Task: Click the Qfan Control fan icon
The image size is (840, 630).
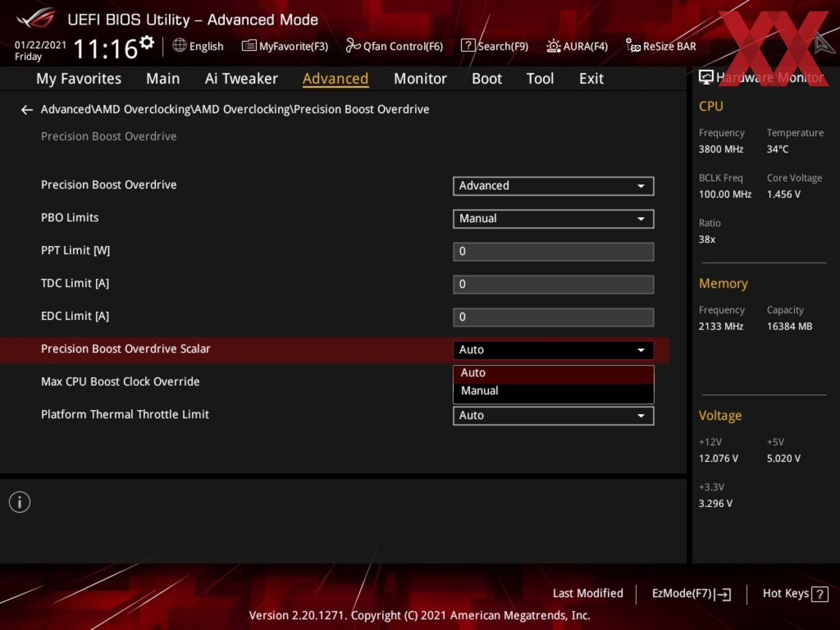Action: 353,45
